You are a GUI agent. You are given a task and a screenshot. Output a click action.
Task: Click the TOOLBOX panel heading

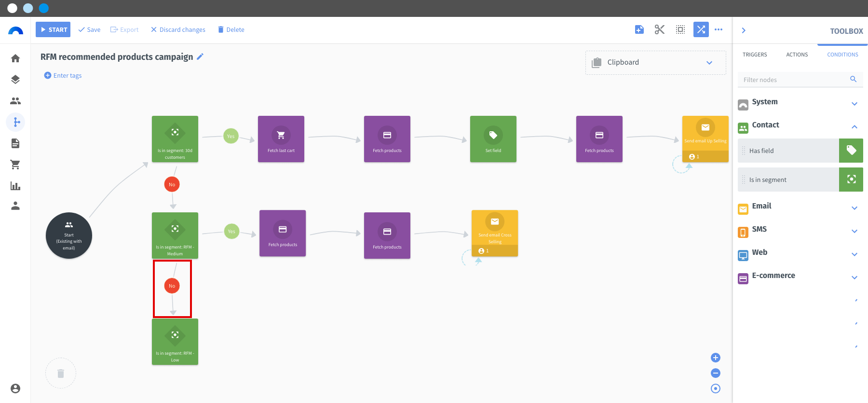[846, 31]
